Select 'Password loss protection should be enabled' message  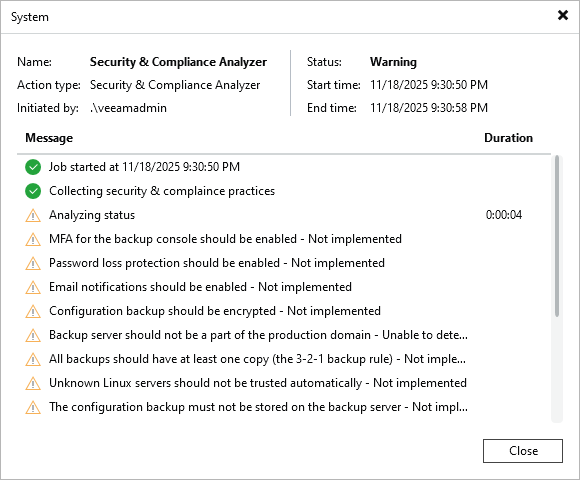click(217, 263)
